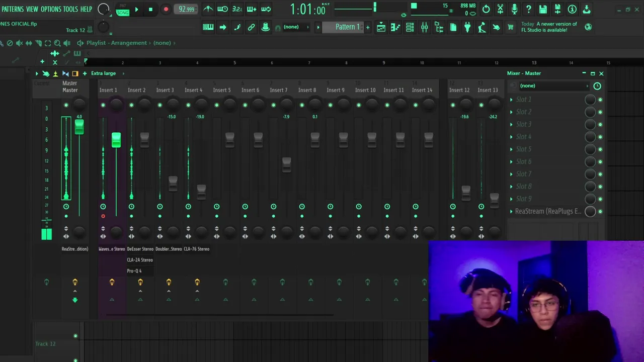Open the PATTERNS menu
Viewport: 644px width, 362px height.
click(13, 9)
